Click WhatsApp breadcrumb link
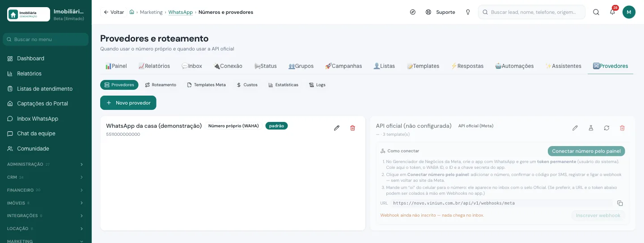The image size is (644, 243). (181, 12)
